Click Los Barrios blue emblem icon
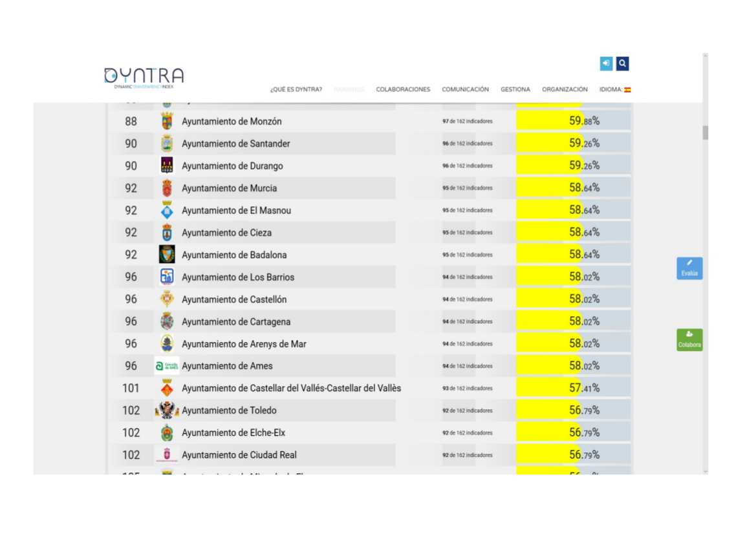Screen dimensions: 756x534 pos(167,277)
